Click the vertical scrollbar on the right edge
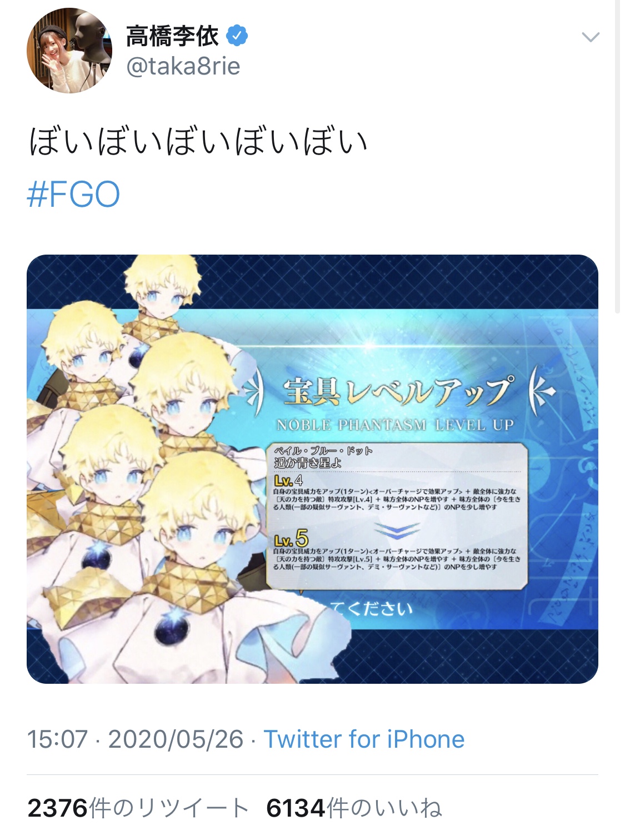Image resolution: width=625 pixels, height=840 pixels. 617,157
